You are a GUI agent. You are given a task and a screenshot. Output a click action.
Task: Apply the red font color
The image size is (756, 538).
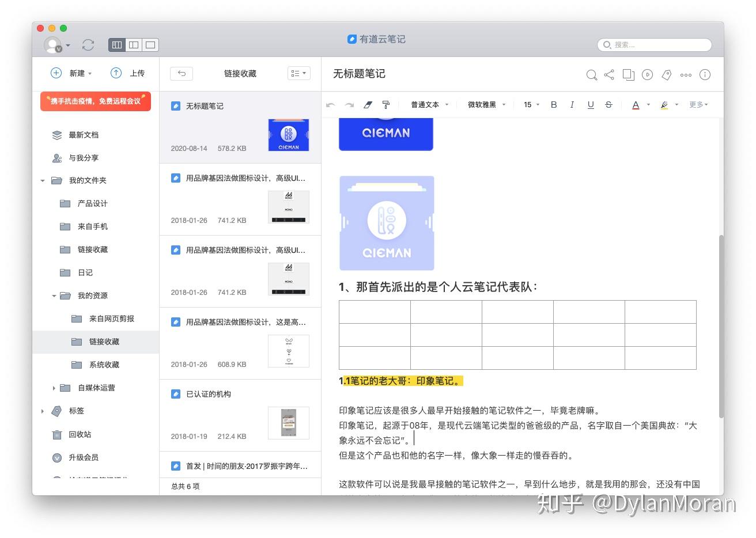636,105
